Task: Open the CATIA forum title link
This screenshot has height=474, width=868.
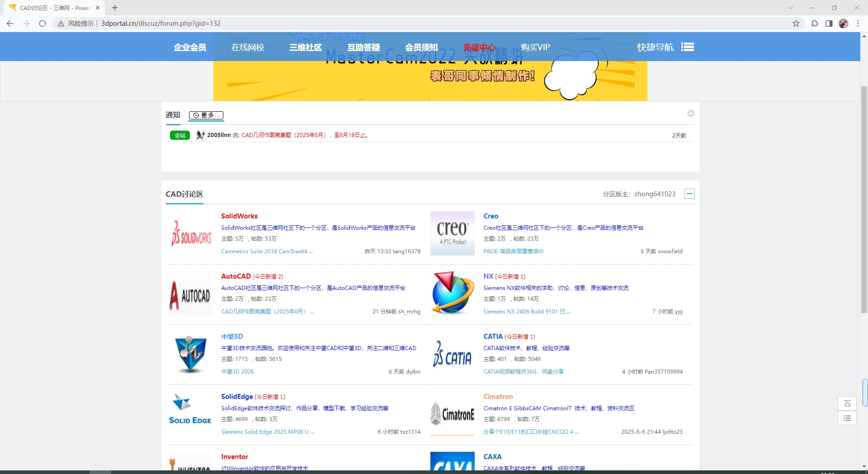Action: 493,337
